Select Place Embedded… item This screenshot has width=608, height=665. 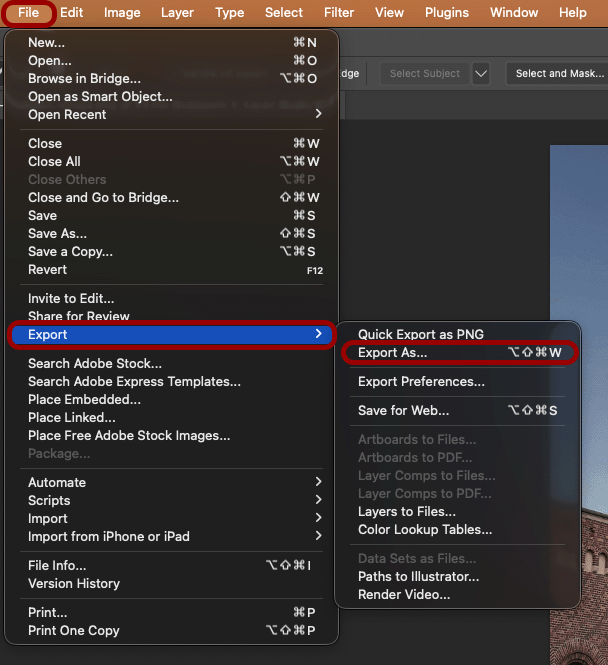(84, 399)
